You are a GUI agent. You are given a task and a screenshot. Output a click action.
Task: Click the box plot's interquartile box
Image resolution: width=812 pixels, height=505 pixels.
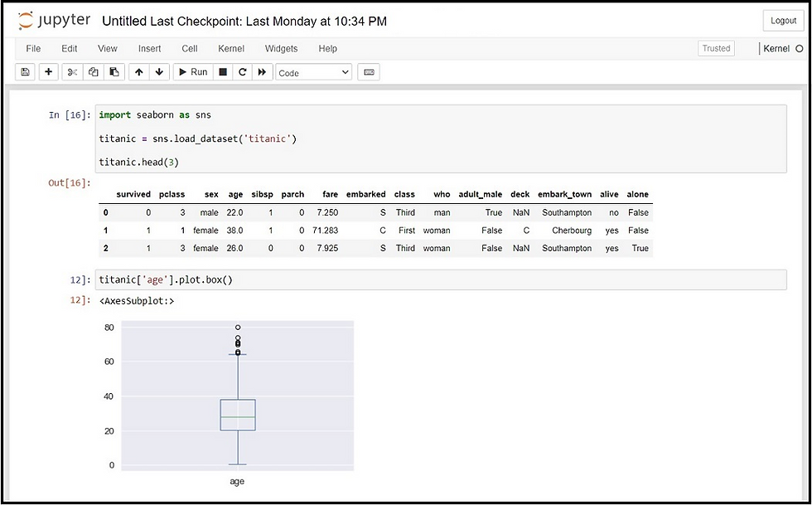(238, 415)
